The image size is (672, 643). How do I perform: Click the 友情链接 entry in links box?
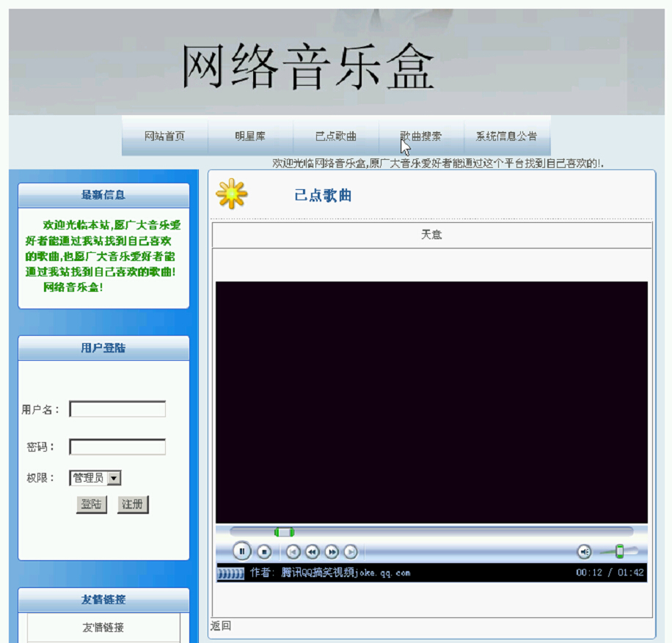coord(103,628)
